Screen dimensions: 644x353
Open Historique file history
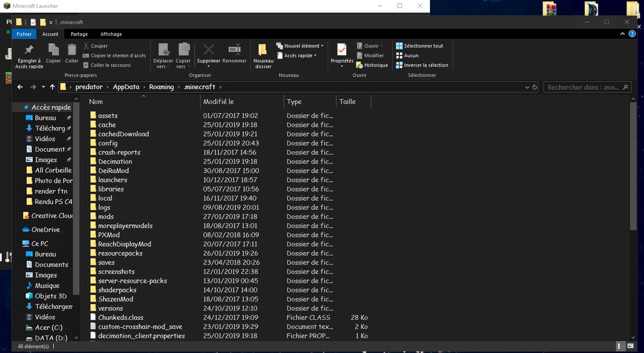[372, 65]
